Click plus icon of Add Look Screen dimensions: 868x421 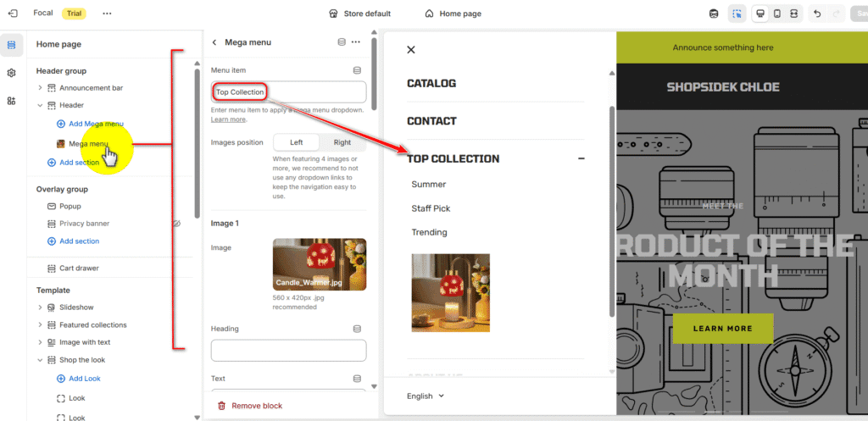coord(61,379)
